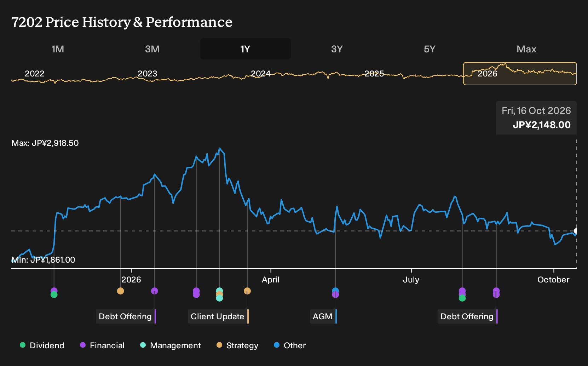Screen dimensions: 588x366
Task: Click the lowest teal Management dot under the price peak
Action: pos(219,298)
